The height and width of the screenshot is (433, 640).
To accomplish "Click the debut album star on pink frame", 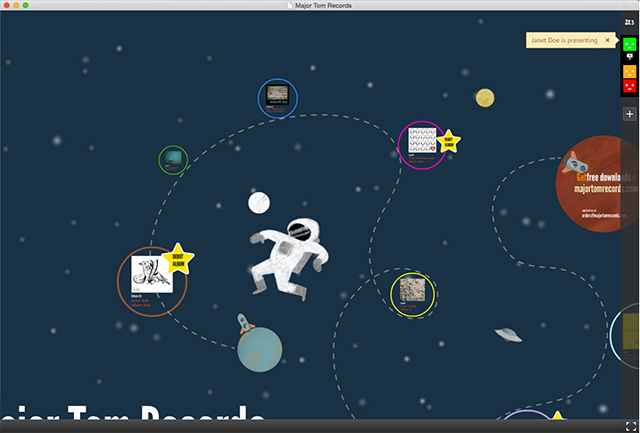I will pyautogui.click(x=449, y=142).
